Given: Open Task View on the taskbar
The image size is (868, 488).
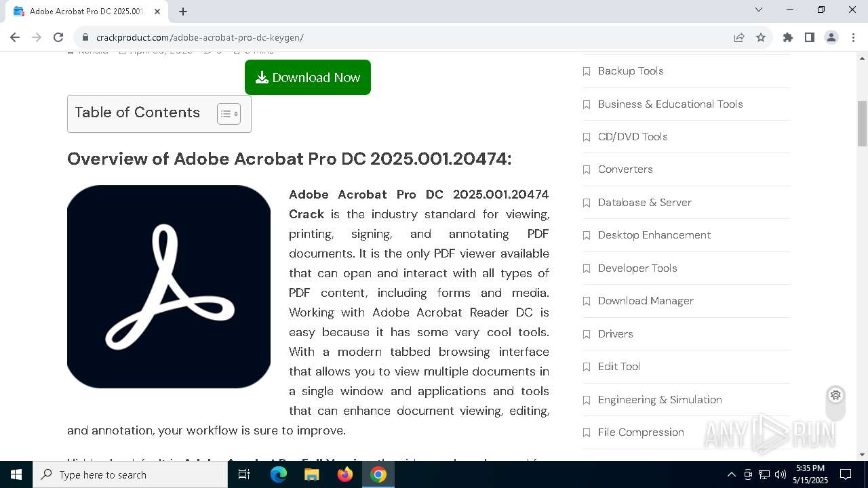Looking at the screenshot, I should coord(244,474).
